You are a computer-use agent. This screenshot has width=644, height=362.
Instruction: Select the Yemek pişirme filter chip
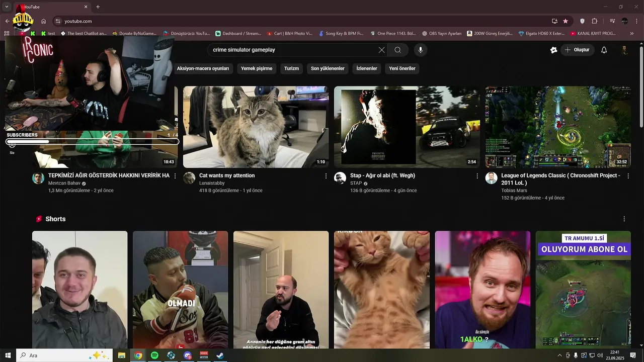[257, 68]
